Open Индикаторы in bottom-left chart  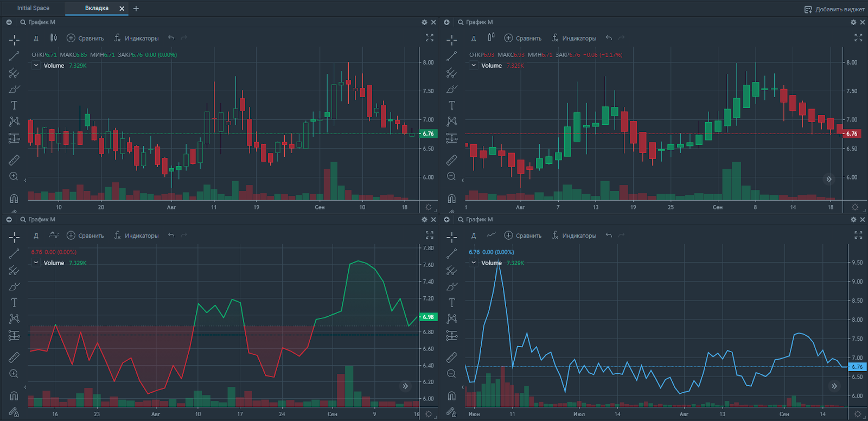(136, 235)
